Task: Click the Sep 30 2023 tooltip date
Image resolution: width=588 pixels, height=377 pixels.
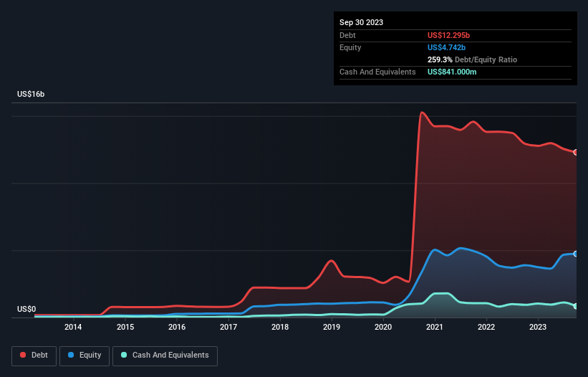Action: (361, 22)
